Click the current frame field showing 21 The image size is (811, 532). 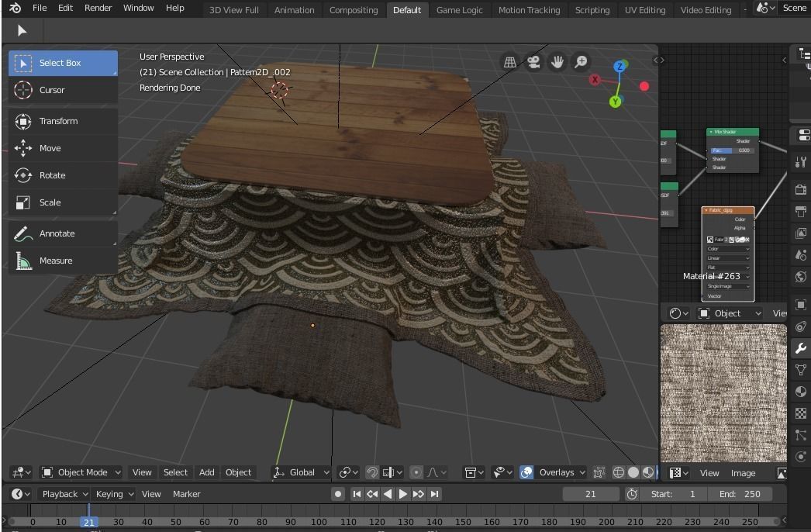point(591,494)
